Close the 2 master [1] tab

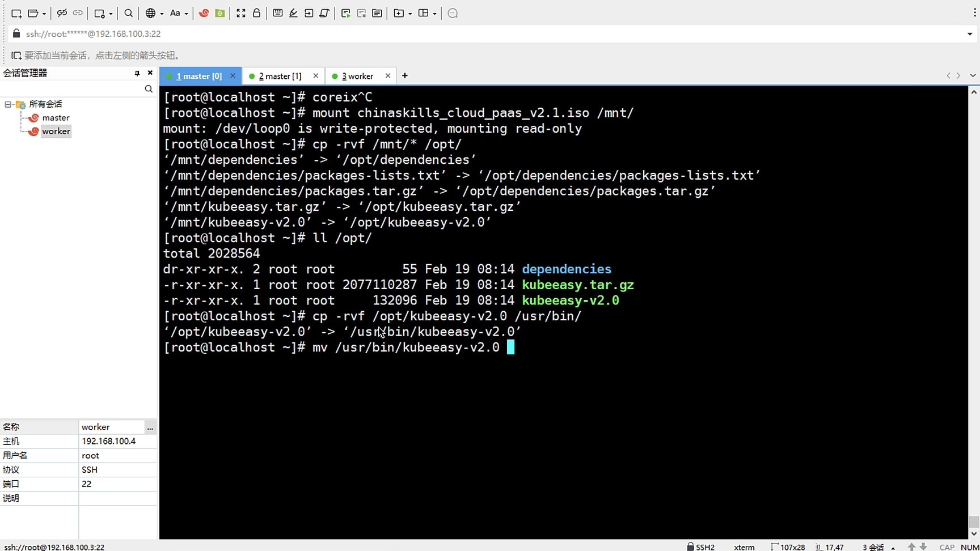coord(316,76)
